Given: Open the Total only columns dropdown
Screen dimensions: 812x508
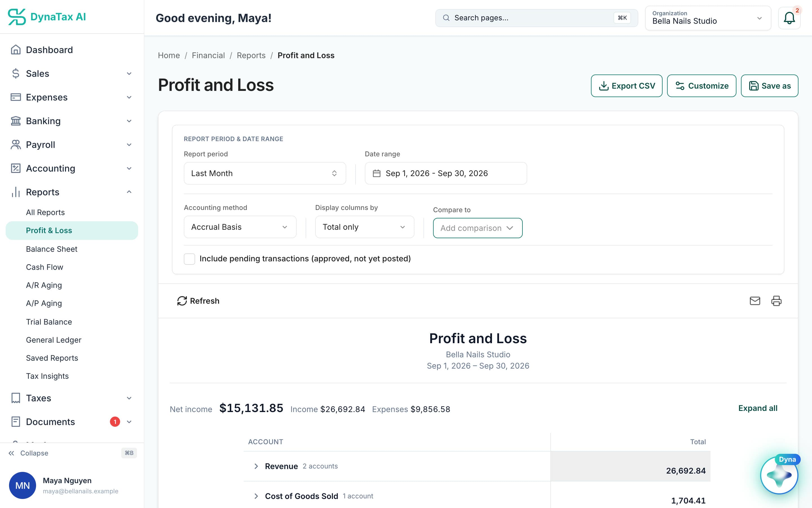Looking at the screenshot, I should pos(364,227).
